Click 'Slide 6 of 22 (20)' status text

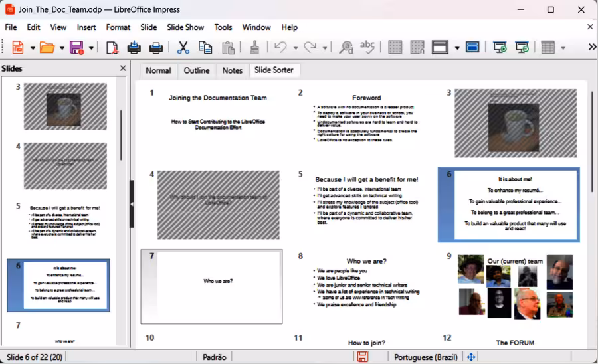click(35, 357)
